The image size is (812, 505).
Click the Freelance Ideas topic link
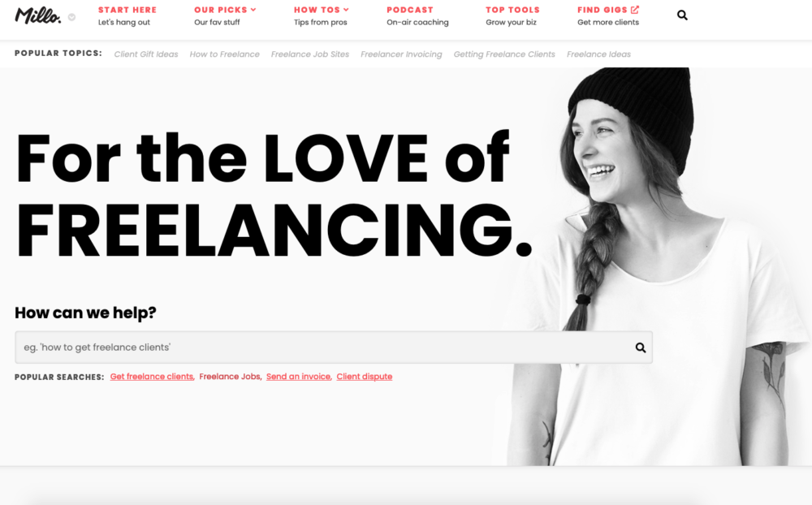(x=598, y=54)
